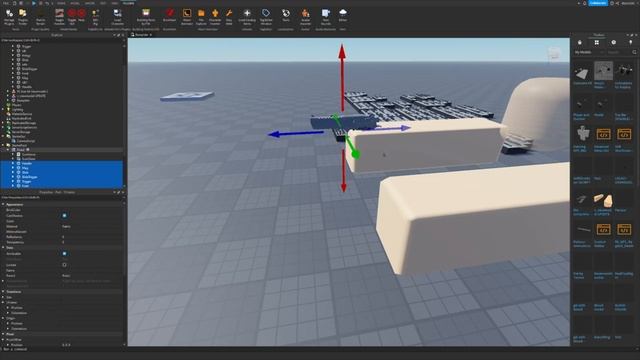The image size is (640, 360).
Task: Collapse the Appearance properties section
Action: [3, 204]
